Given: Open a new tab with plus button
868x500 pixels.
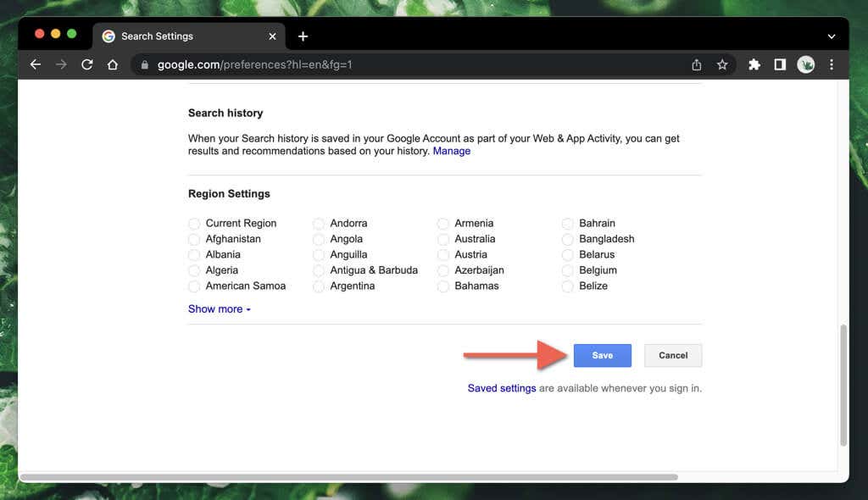Looking at the screenshot, I should (303, 36).
